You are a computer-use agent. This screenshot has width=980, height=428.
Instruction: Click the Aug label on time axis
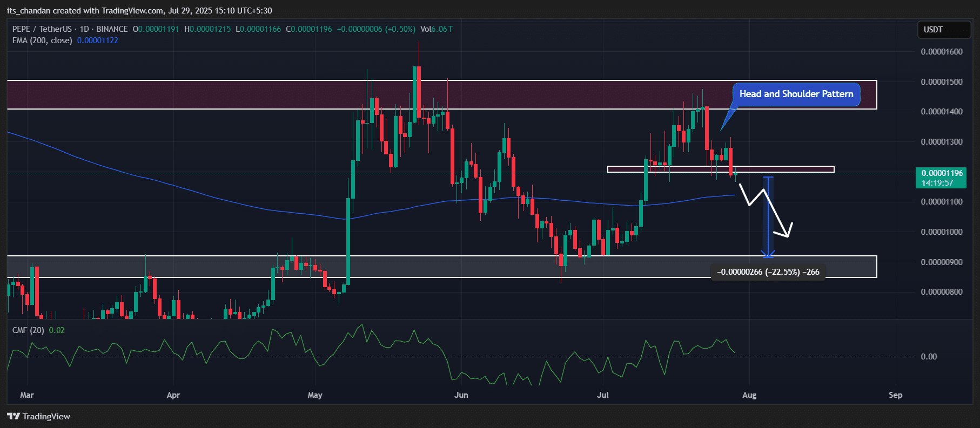749,395
